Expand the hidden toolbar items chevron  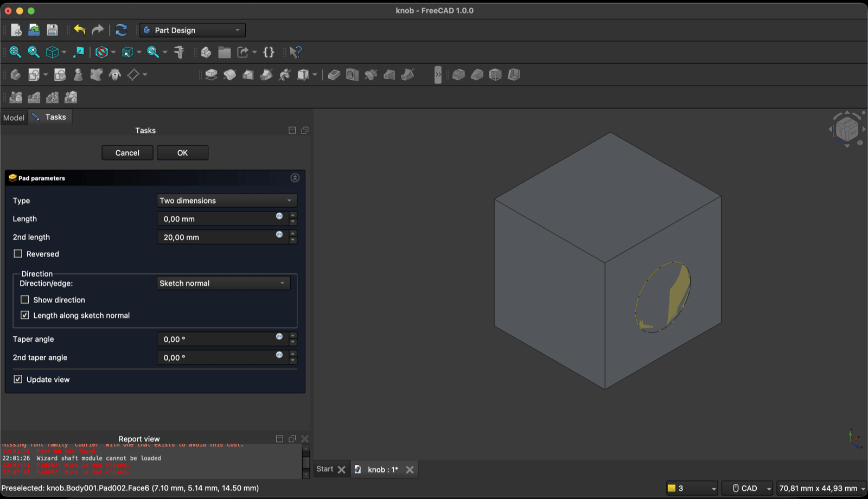point(438,74)
